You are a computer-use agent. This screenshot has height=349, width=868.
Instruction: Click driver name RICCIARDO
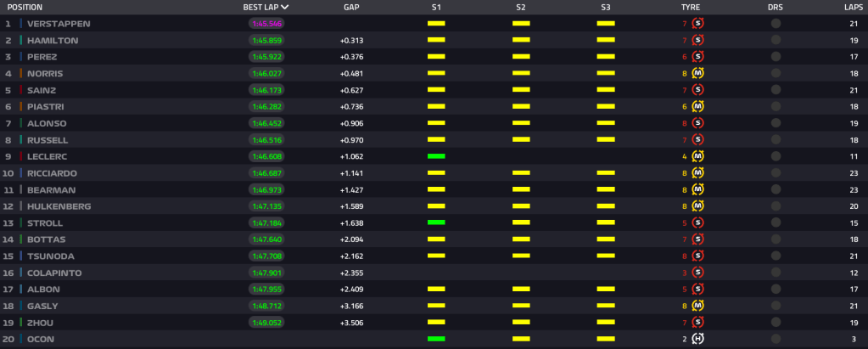tap(52, 173)
